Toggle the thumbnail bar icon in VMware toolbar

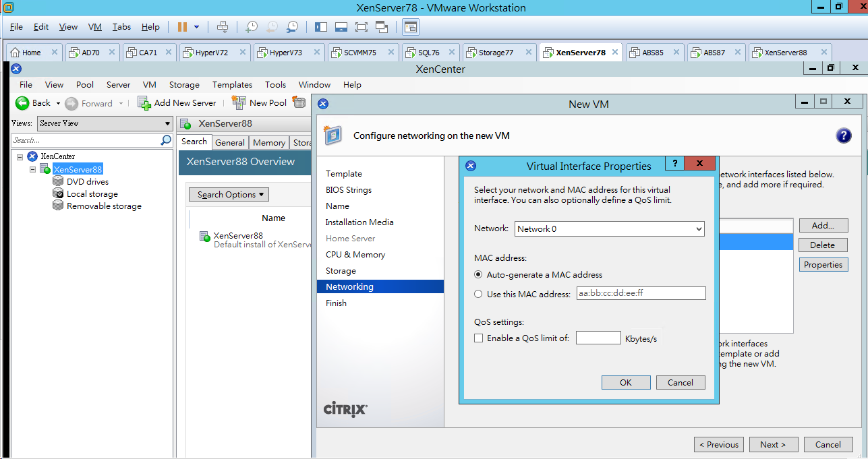pos(341,27)
